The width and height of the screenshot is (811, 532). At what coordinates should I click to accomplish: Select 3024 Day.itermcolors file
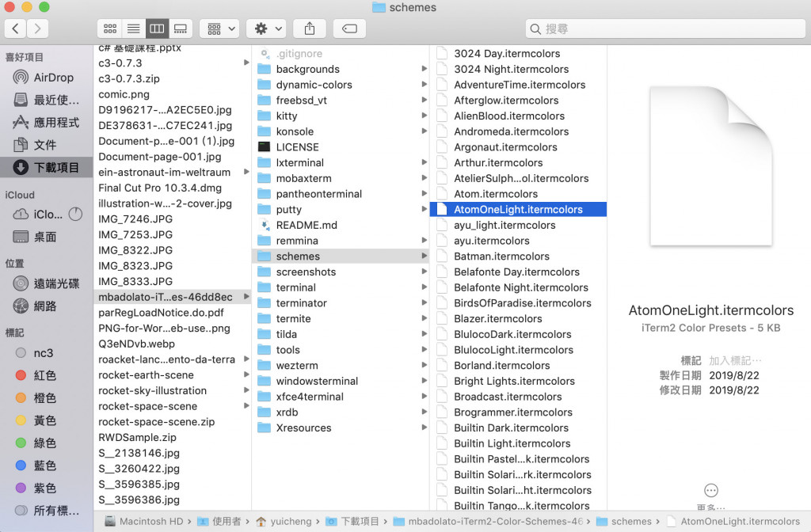519,54
